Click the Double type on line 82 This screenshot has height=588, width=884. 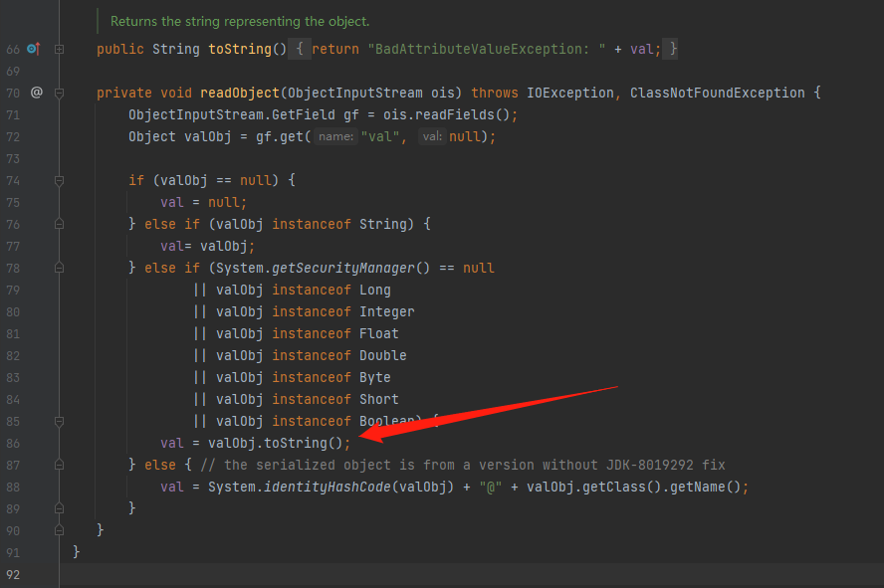[383, 356]
